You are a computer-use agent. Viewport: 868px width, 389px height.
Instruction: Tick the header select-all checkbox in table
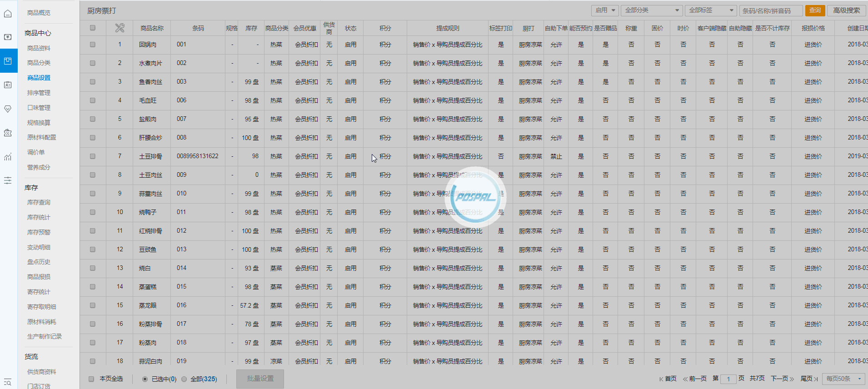93,28
